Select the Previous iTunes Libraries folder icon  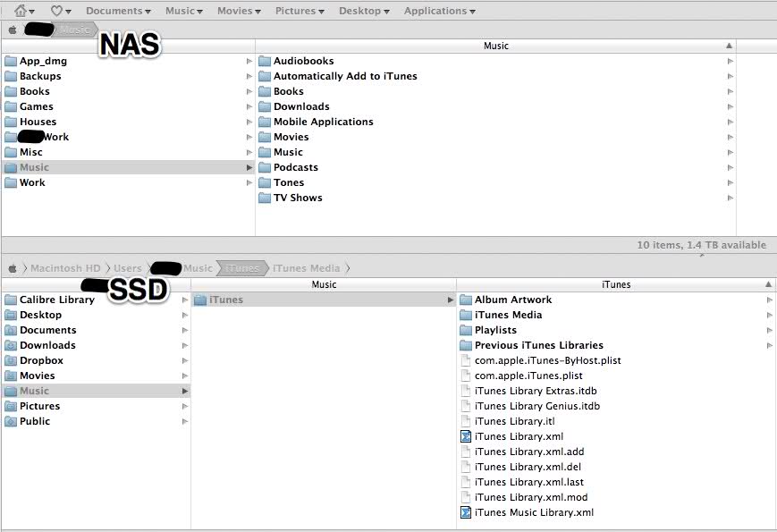(x=466, y=345)
